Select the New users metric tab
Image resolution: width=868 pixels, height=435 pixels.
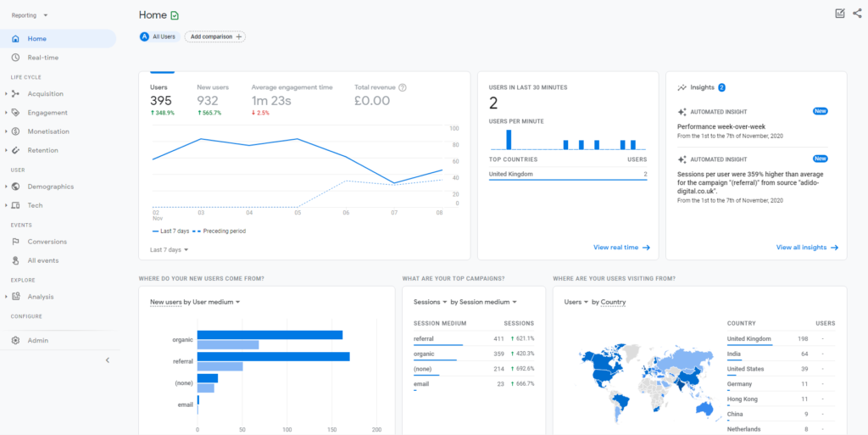click(x=213, y=87)
